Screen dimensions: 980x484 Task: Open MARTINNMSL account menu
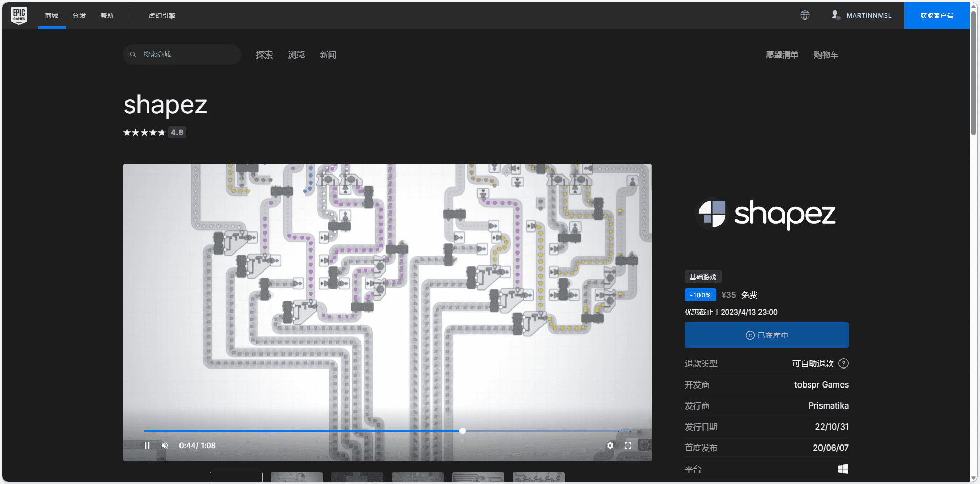point(869,16)
